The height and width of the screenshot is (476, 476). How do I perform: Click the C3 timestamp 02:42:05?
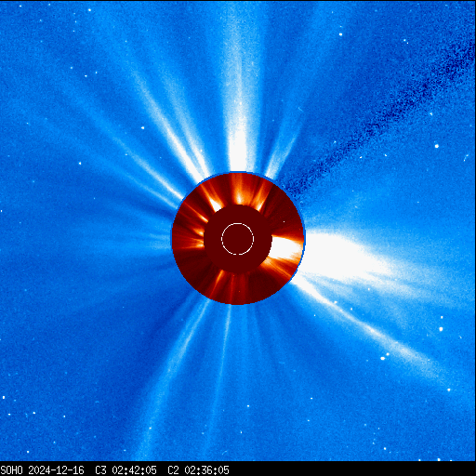(134, 470)
